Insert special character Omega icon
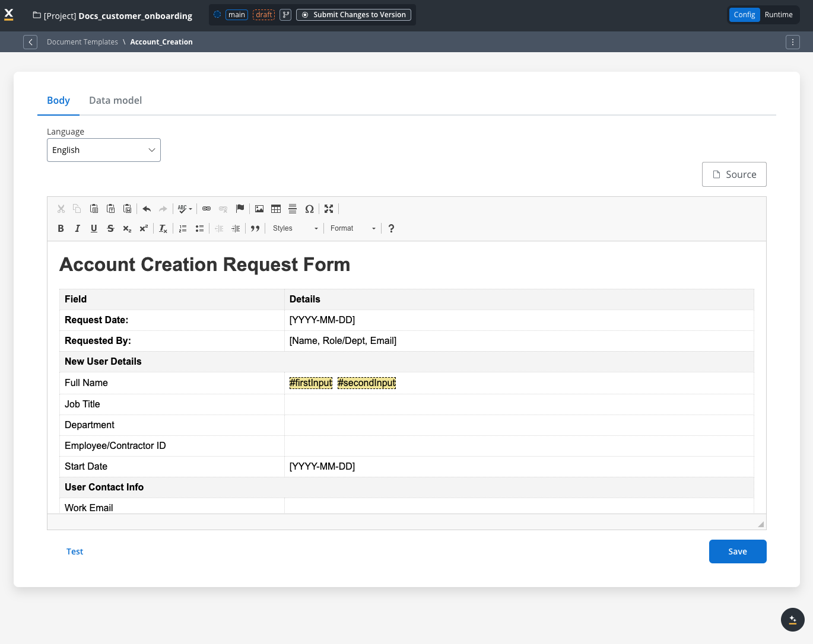The width and height of the screenshot is (813, 644). point(309,209)
